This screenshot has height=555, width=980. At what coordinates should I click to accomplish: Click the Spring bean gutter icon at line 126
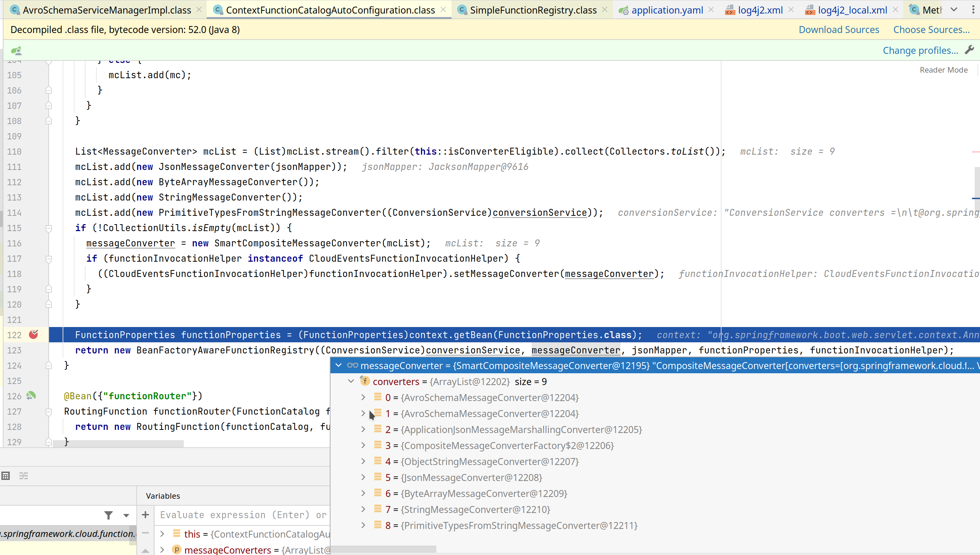[31, 396]
